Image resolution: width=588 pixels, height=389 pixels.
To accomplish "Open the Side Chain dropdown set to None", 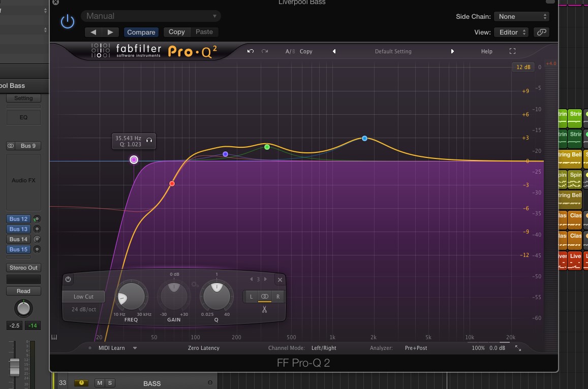I will (x=521, y=16).
